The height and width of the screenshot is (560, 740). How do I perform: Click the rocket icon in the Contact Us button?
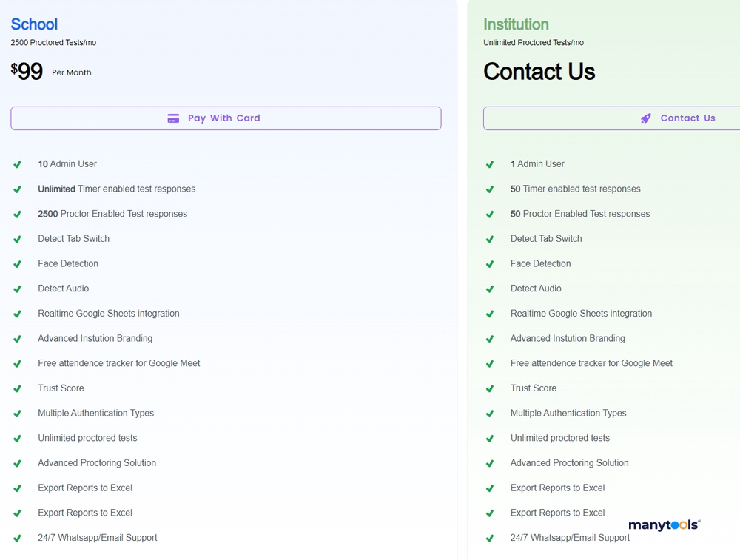[x=645, y=118]
